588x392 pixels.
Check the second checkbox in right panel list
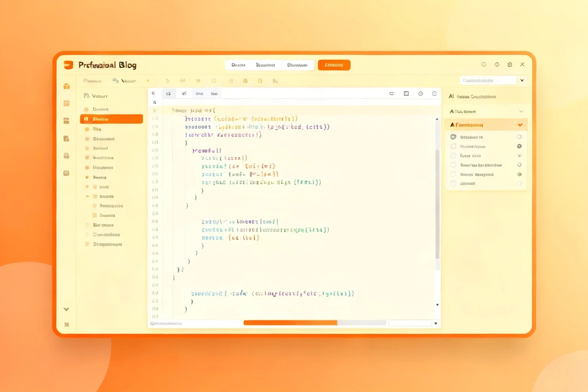(453, 146)
